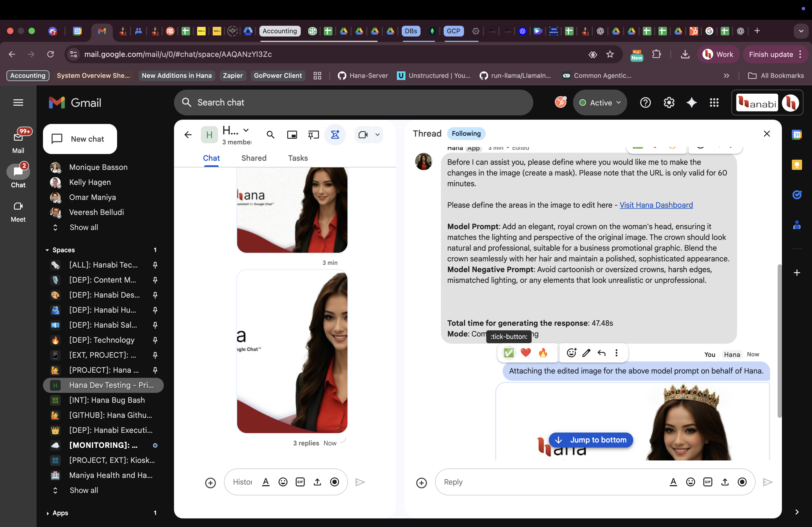Screen dimensions: 812x527
Task: Open the message more options menu
Action: (617, 353)
